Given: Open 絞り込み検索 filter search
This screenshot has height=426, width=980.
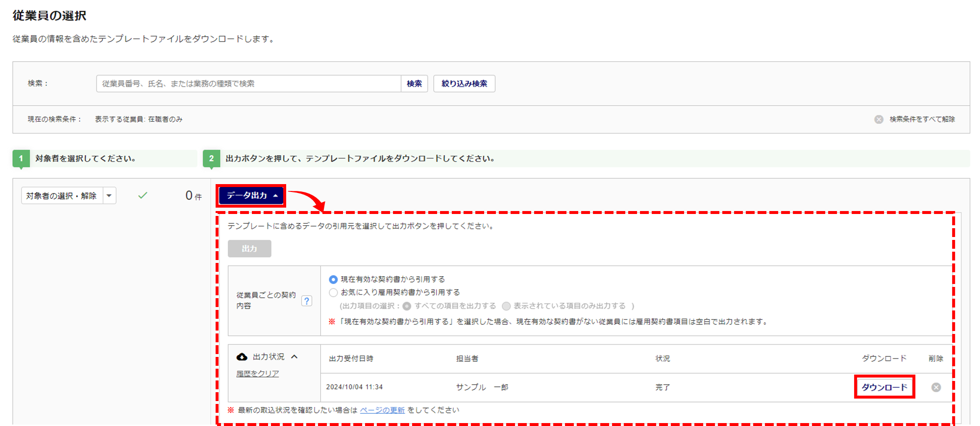Looking at the screenshot, I should [x=464, y=84].
